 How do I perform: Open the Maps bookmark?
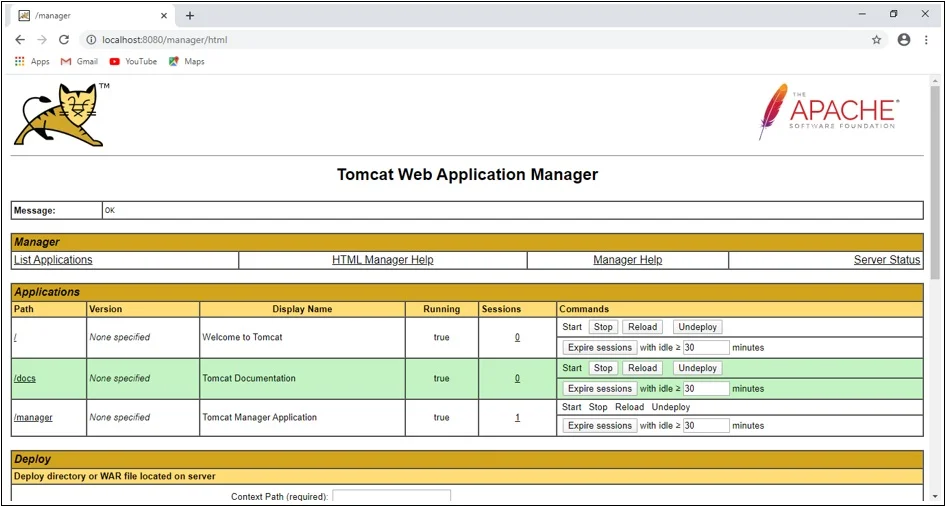pyautogui.click(x=186, y=62)
